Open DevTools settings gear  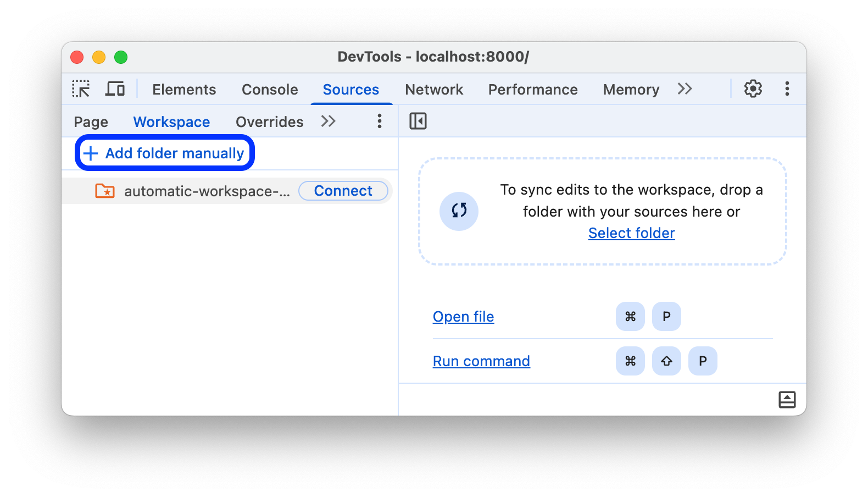[x=753, y=89]
